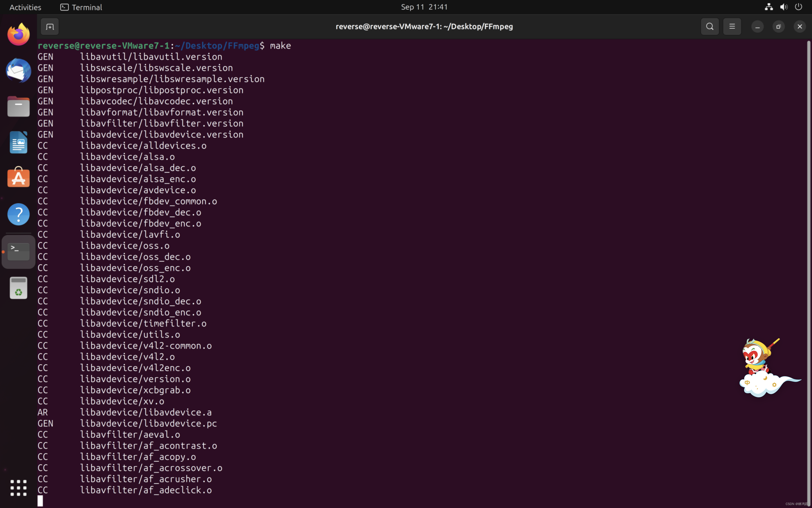
Task: Open the clock Sep 11 21:41
Action: [x=424, y=7]
